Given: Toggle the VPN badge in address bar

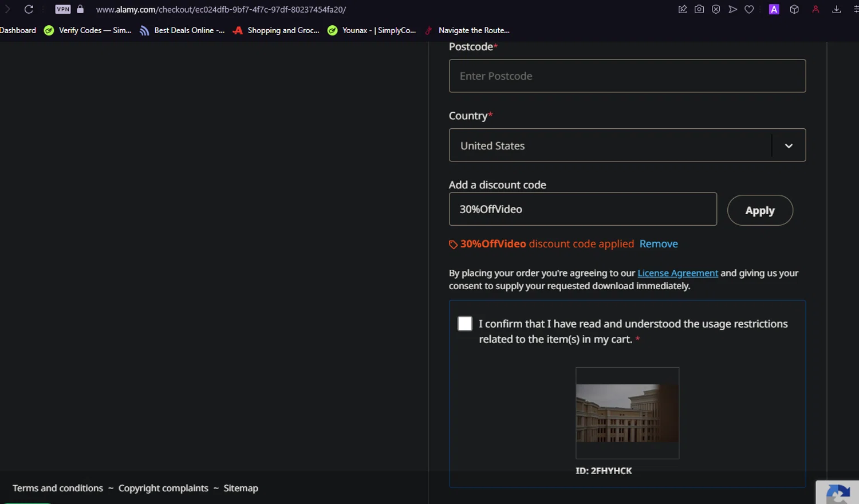Looking at the screenshot, I should click(63, 9).
